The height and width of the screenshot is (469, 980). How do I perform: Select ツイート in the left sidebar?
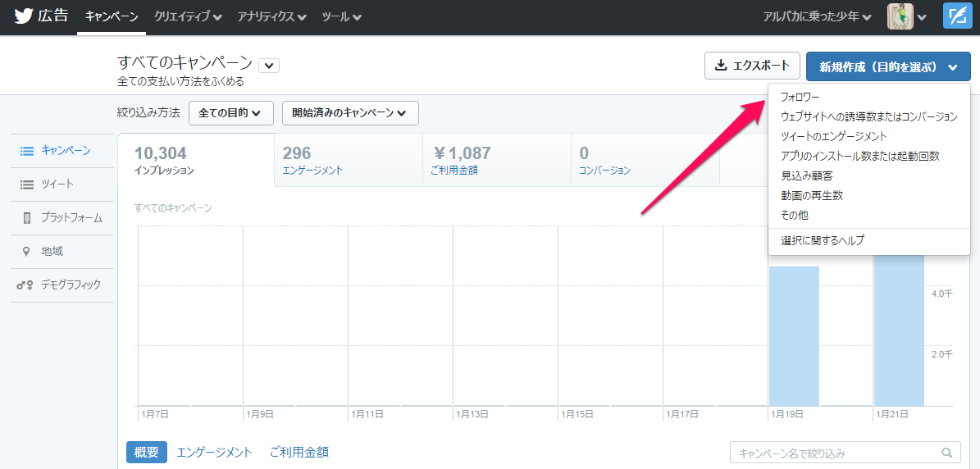pos(57,184)
